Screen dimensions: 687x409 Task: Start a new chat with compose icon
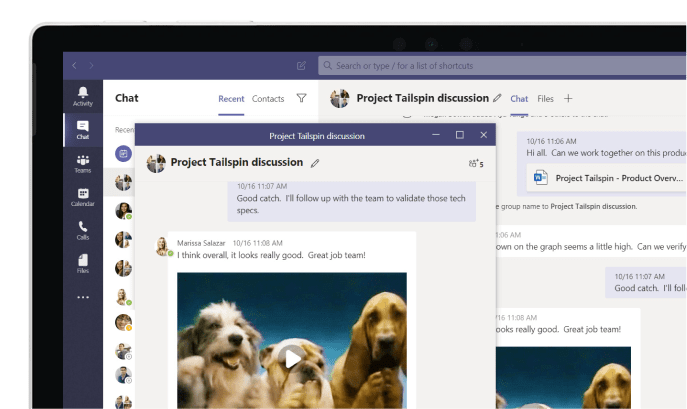coord(301,66)
